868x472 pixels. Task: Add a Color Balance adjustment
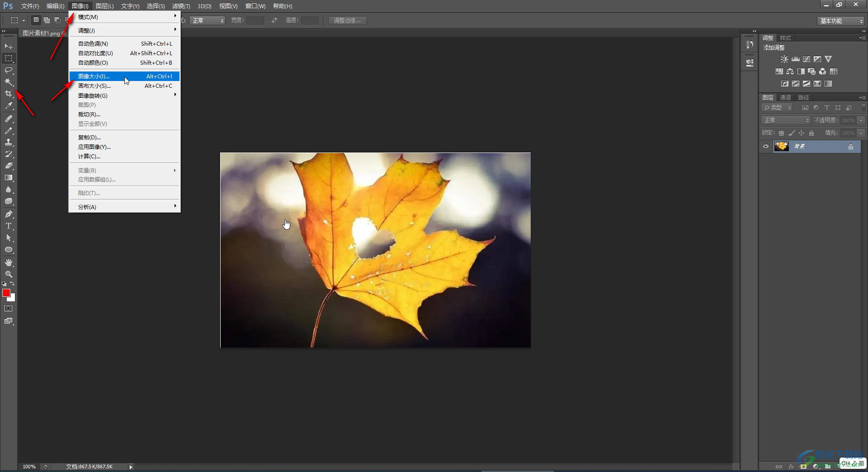790,72
